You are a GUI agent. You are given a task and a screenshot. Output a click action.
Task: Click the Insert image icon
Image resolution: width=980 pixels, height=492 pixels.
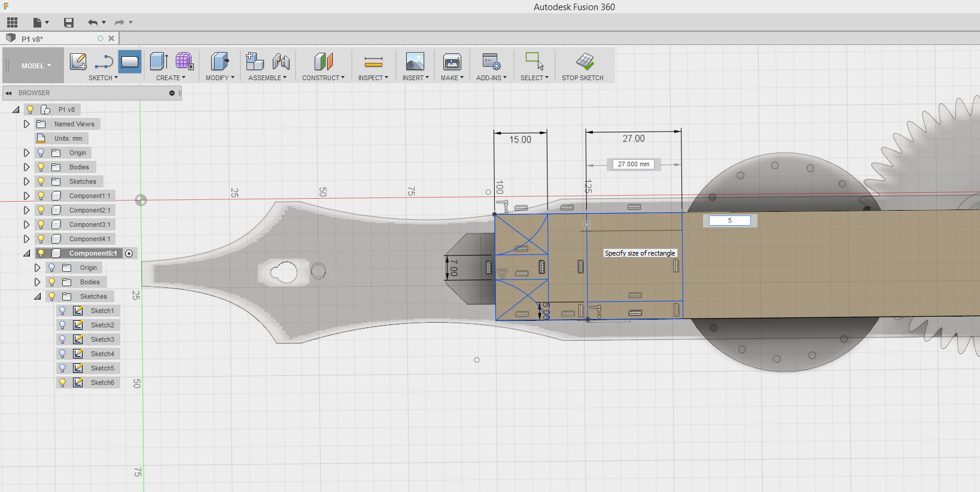click(415, 61)
